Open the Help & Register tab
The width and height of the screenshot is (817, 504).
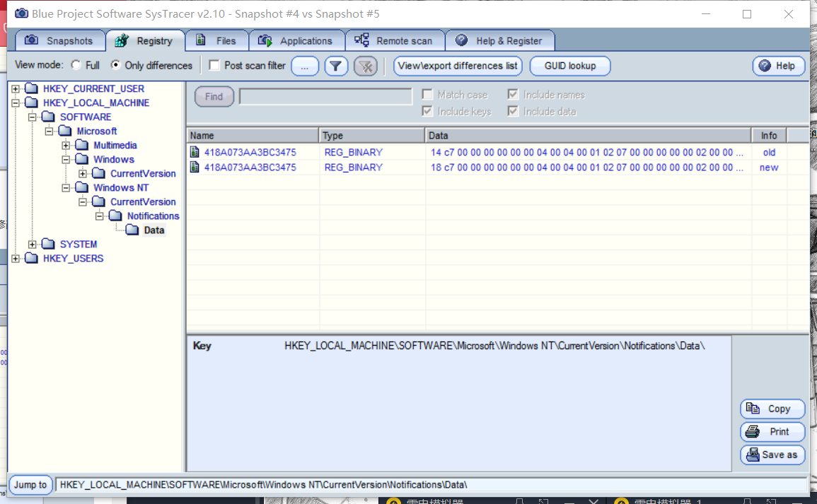pyautogui.click(x=499, y=40)
